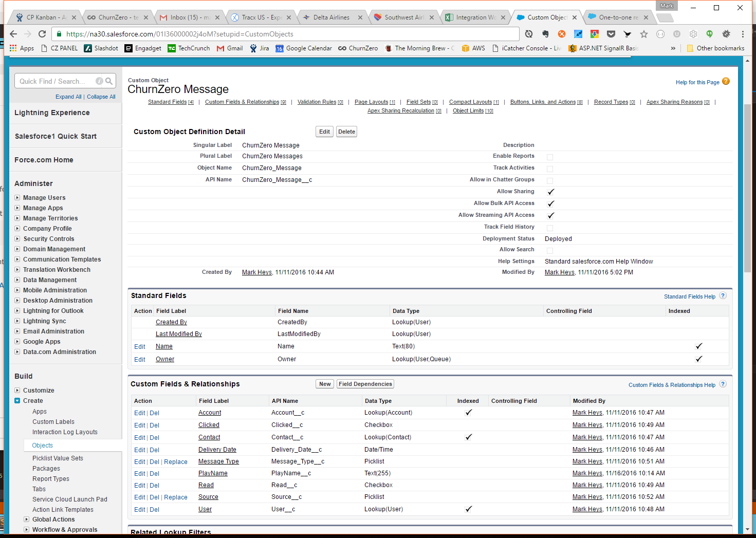
Task: Click the Field Dependencies button
Action: pos(365,384)
